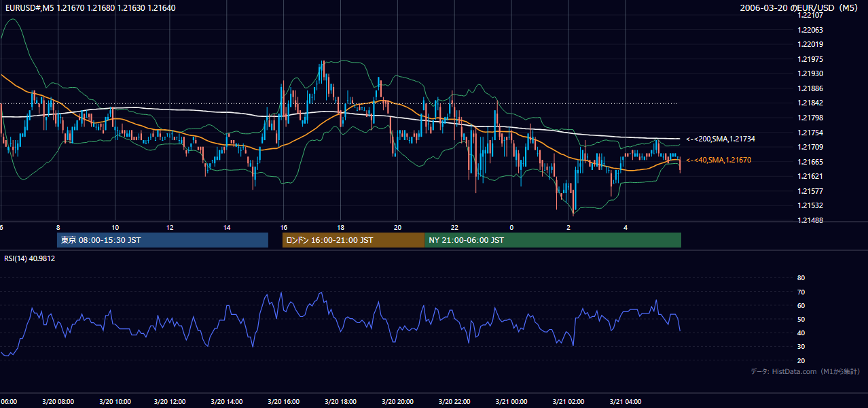868x408 pixels.
Task: Click the 3/20 16:00 time axis label
Action: pos(285,401)
